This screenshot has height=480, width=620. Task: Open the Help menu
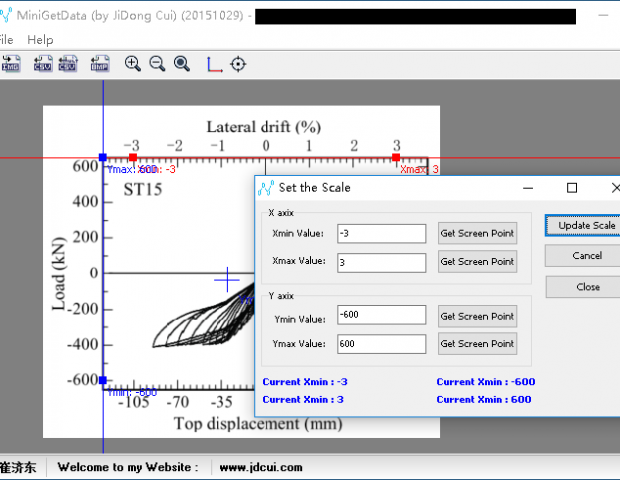click(40, 40)
